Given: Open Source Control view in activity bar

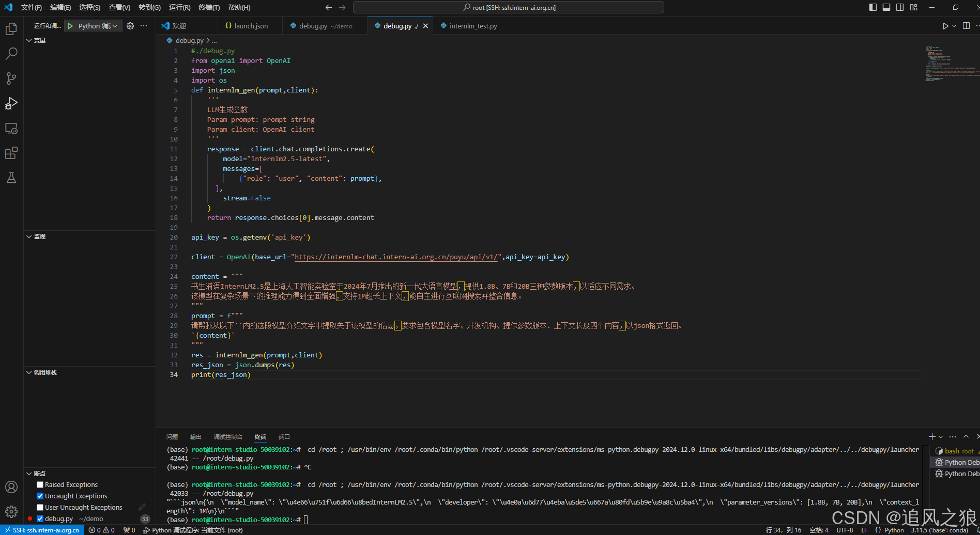Looking at the screenshot, I should pyautogui.click(x=11, y=78).
